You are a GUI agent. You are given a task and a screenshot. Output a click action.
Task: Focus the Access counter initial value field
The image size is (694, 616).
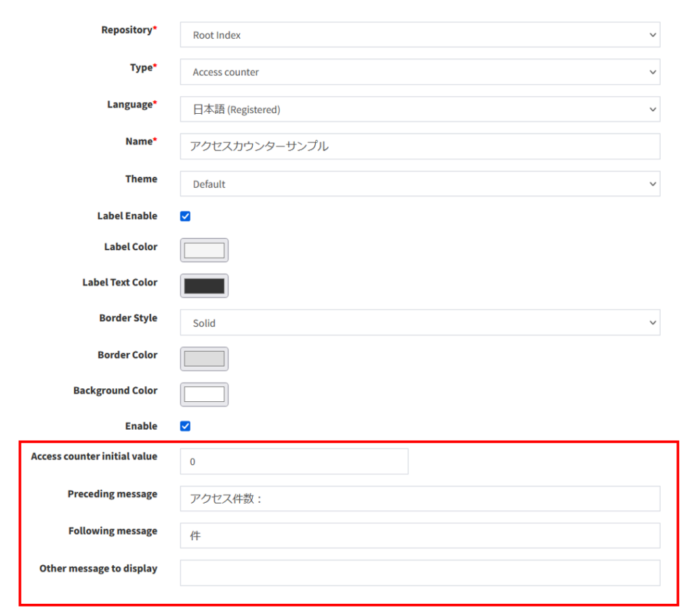coord(294,461)
